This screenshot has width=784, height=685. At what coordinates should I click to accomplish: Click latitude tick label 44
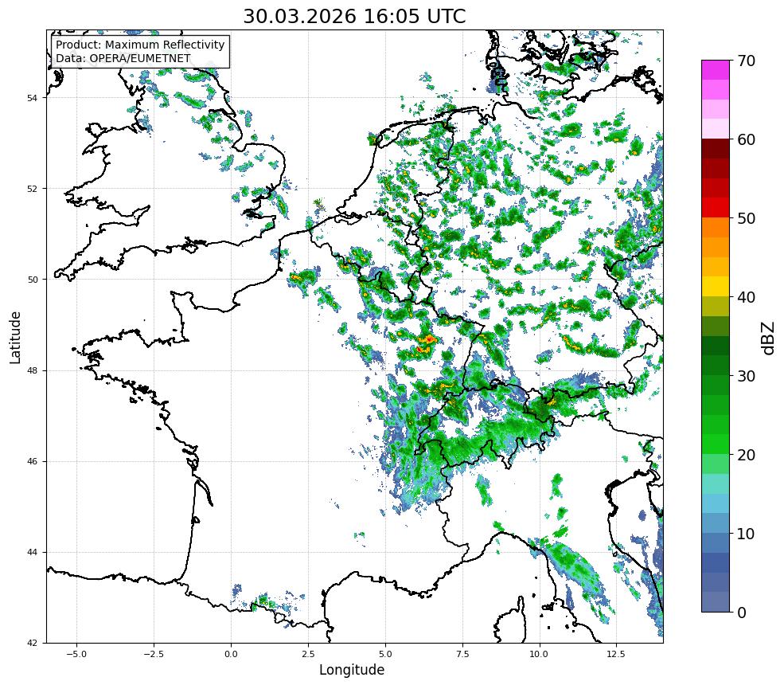[31, 553]
